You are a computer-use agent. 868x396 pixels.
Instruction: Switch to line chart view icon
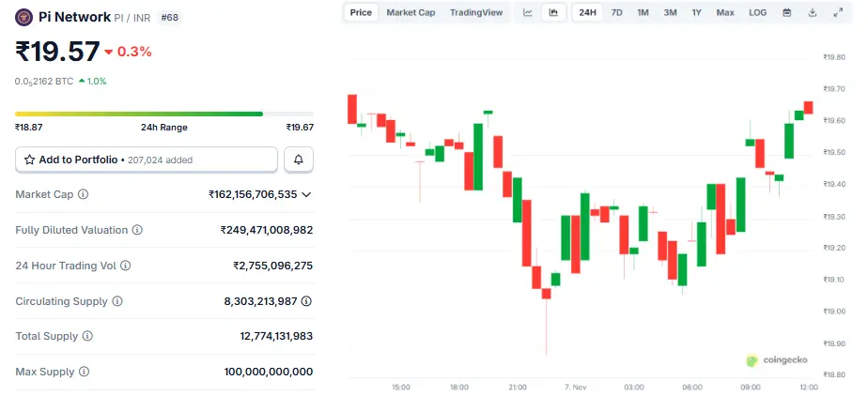[x=528, y=13]
